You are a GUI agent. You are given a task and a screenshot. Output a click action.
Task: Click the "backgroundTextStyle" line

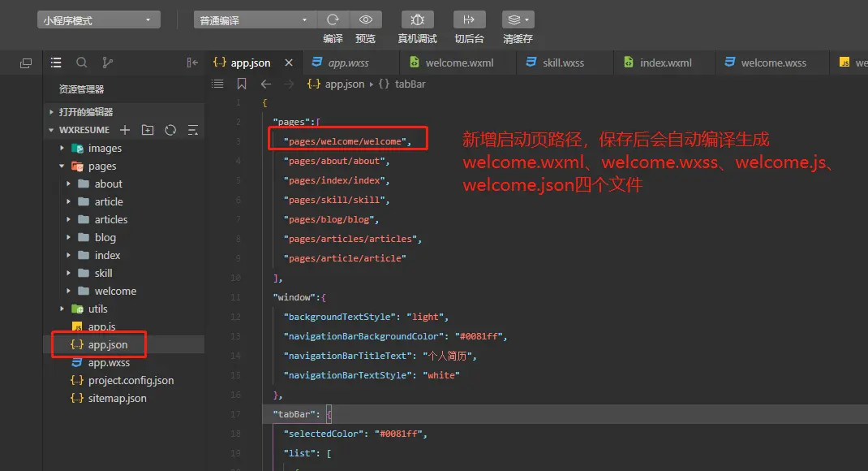tap(366, 317)
